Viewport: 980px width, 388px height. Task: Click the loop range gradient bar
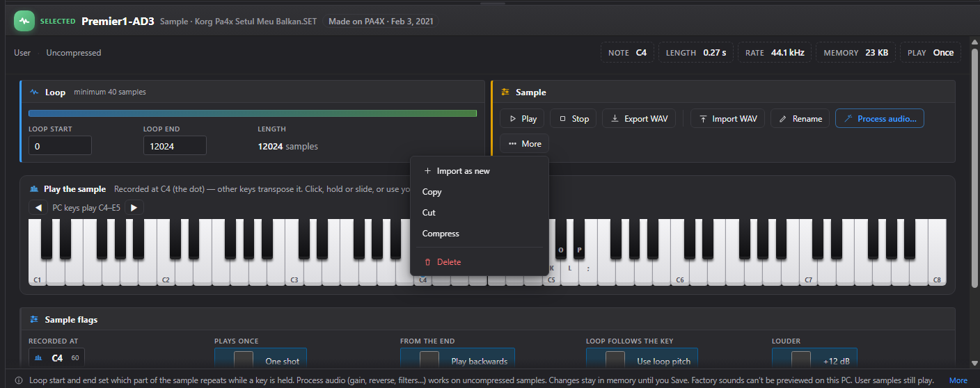[253, 113]
